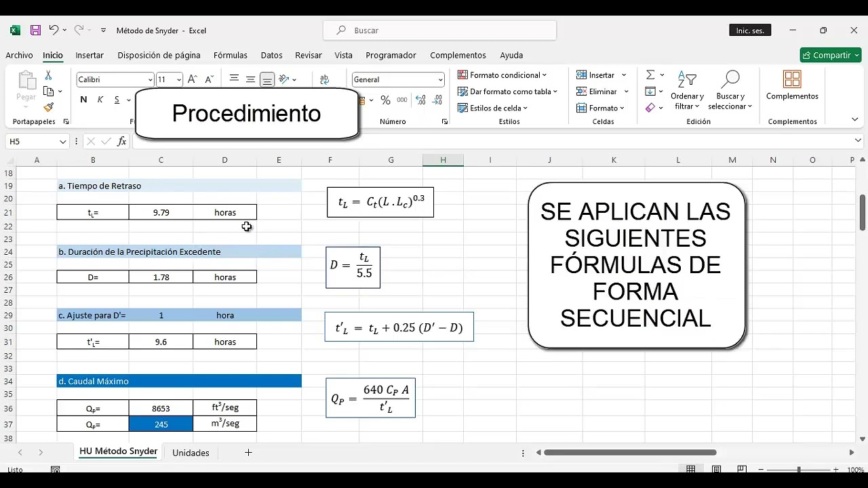Viewport: 868px width, 488px height.
Task: Open the Formato cells dropdown
Action: click(601, 108)
